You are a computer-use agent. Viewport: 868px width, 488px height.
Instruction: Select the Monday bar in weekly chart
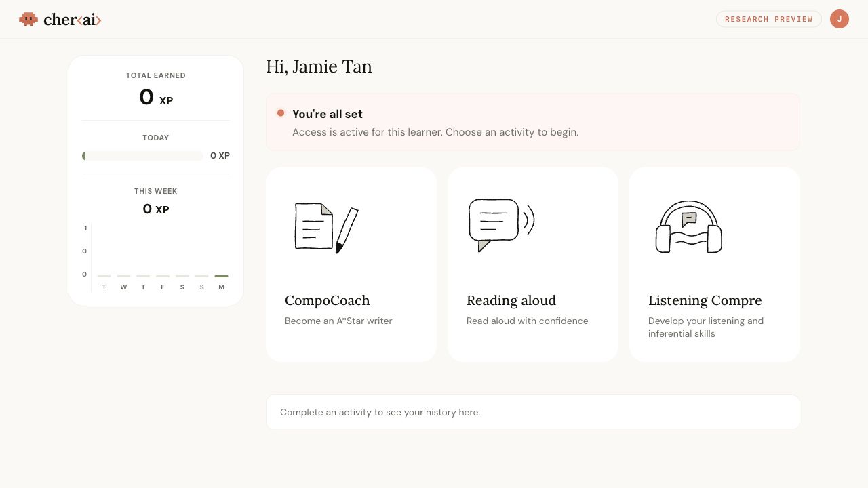pyautogui.click(x=221, y=276)
